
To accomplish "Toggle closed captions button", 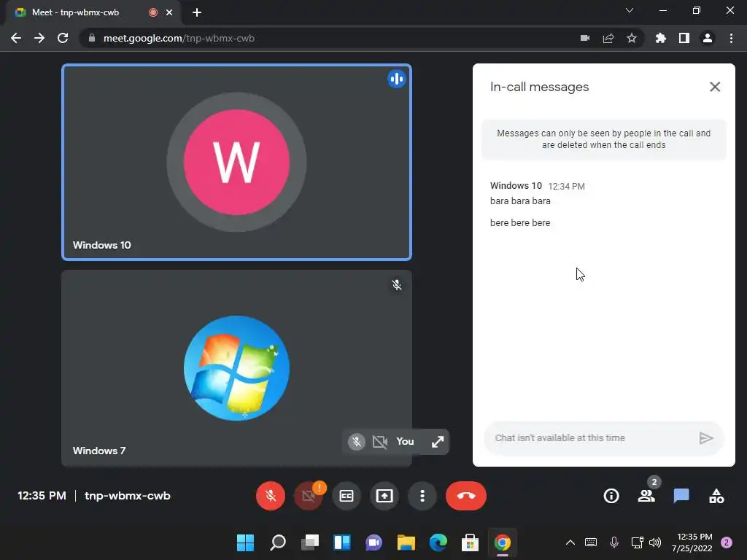I will pos(347,496).
